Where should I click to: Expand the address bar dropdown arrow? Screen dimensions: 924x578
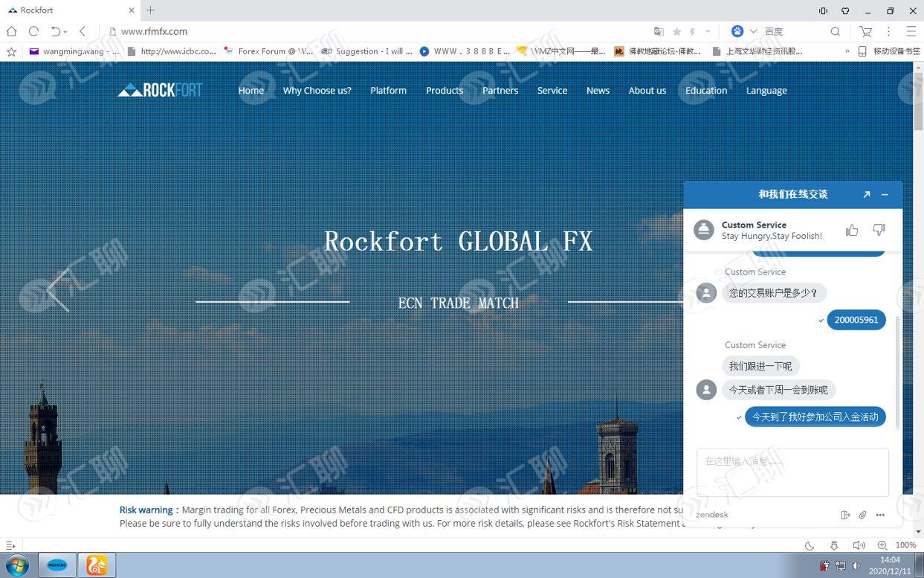click(708, 31)
